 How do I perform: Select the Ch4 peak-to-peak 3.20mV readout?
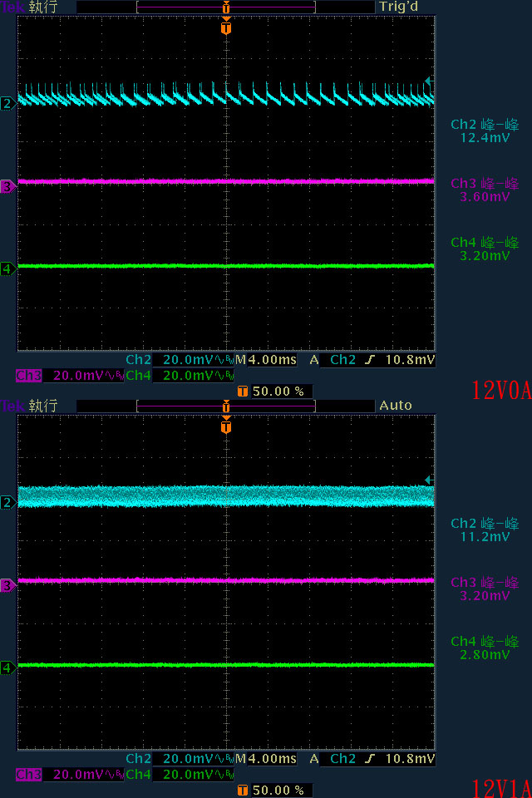pos(485,249)
